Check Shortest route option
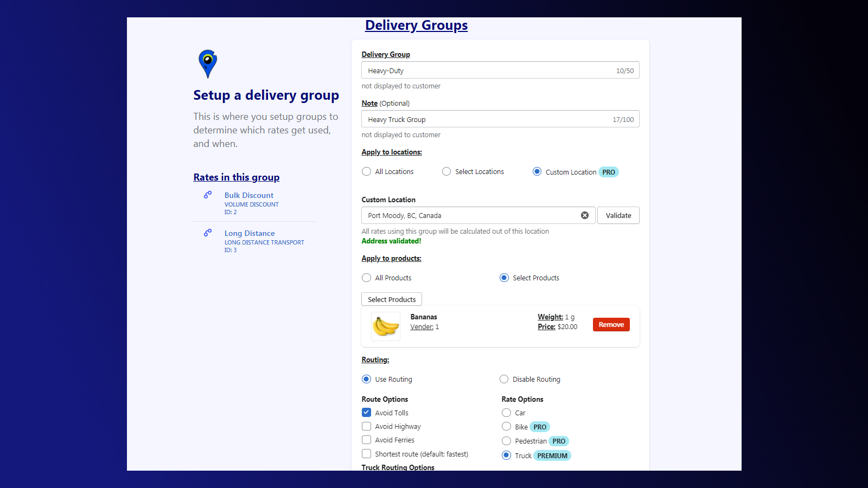The width and height of the screenshot is (868, 488). pos(367,454)
